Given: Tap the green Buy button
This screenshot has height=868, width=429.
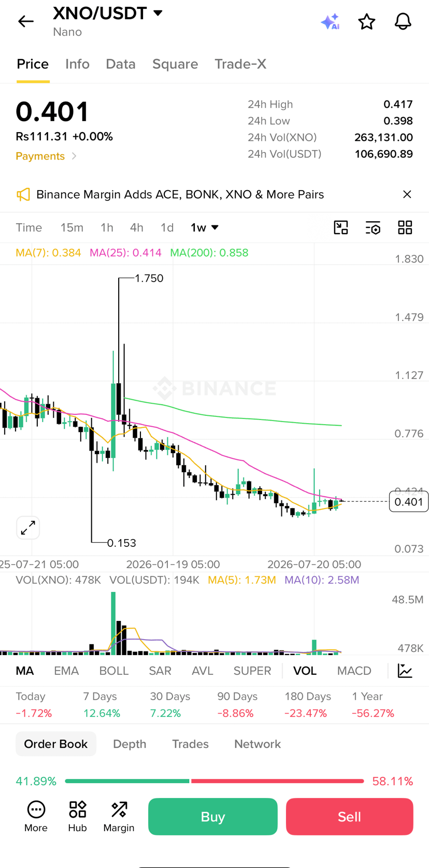Looking at the screenshot, I should coord(213,817).
